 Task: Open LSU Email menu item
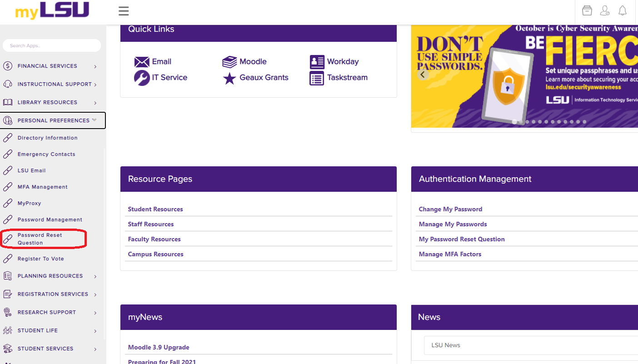[x=32, y=170]
